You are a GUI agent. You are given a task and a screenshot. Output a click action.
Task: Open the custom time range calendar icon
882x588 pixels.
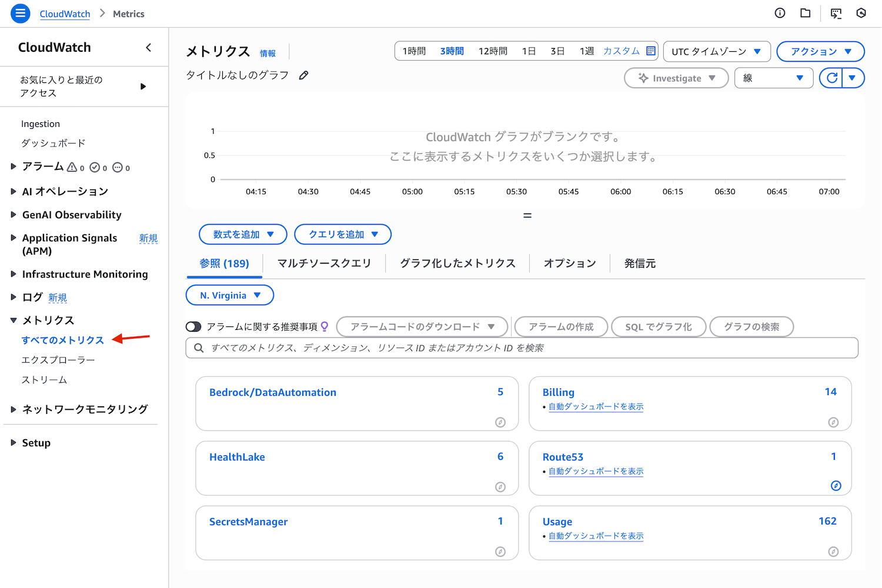(651, 51)
